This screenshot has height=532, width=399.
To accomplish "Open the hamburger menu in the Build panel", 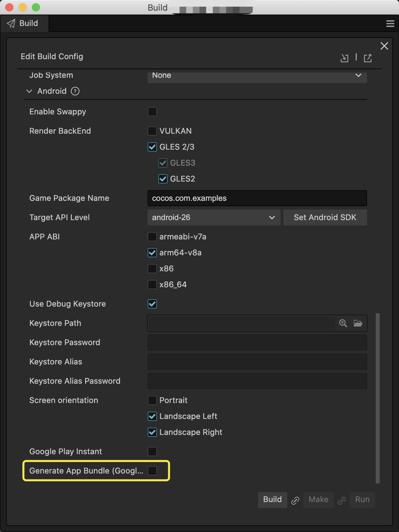I will click(x=390, y=24).
